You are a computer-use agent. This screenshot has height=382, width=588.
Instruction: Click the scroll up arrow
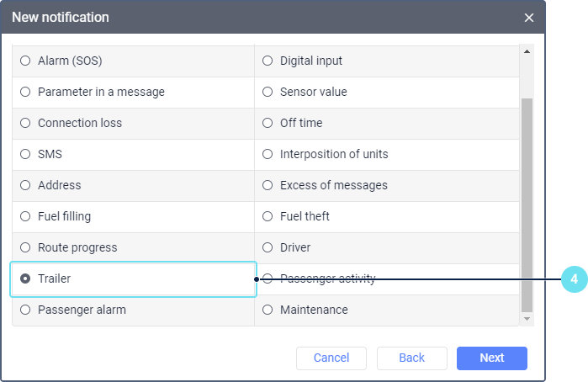pyautogui.click(x=527, y=51)
